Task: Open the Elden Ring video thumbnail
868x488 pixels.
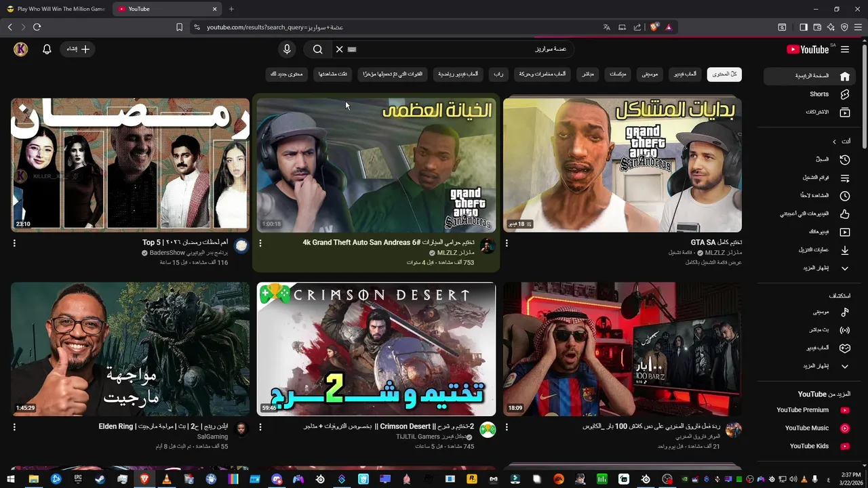Action: click(130, 349)
